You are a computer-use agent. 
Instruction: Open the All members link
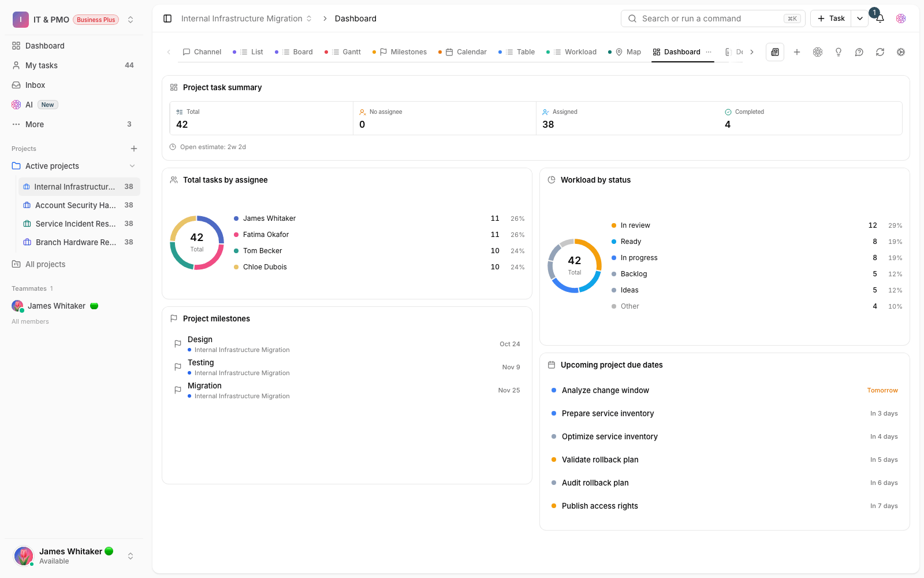coord(30,321)
